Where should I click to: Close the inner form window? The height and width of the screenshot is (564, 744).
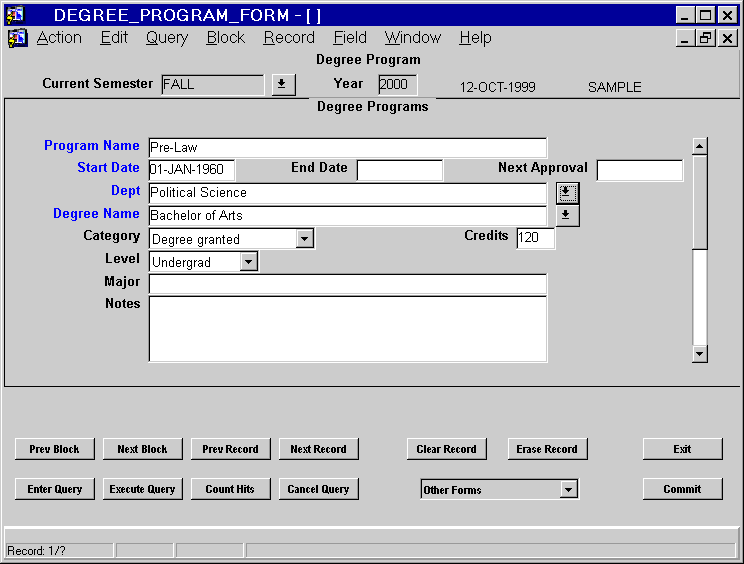tap(727, 38)
